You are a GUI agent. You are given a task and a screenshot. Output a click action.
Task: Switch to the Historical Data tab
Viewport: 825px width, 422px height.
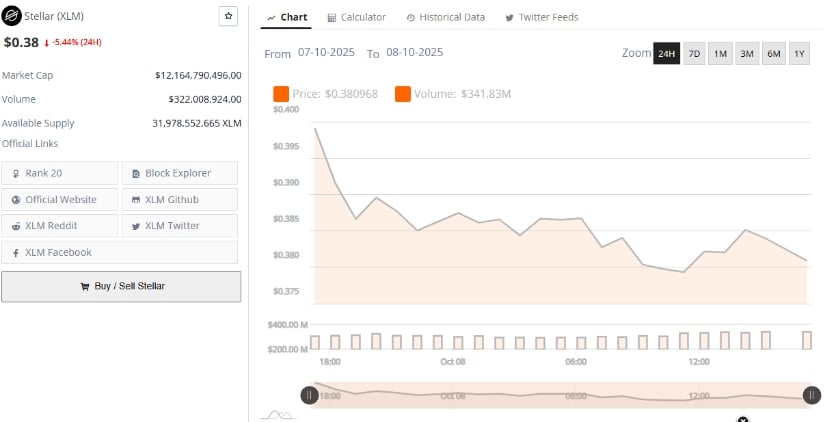(x=445, y=17)
